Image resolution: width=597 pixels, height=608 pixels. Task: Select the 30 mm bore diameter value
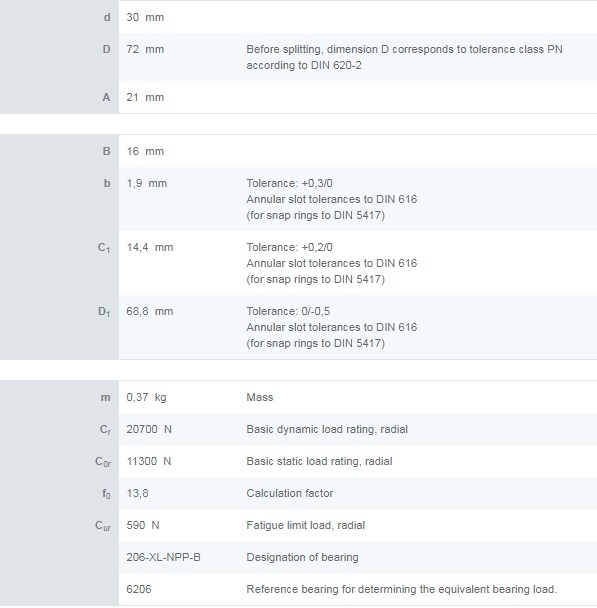click(x=145, y=17)
